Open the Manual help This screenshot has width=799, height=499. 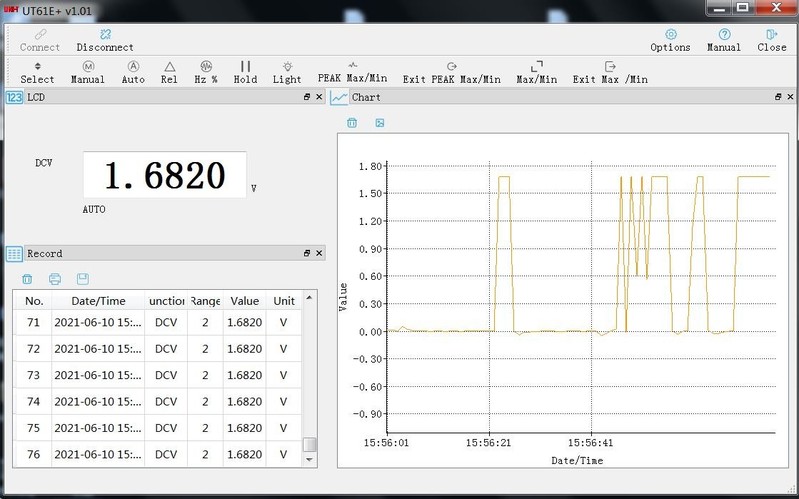[x=724, y=40]
